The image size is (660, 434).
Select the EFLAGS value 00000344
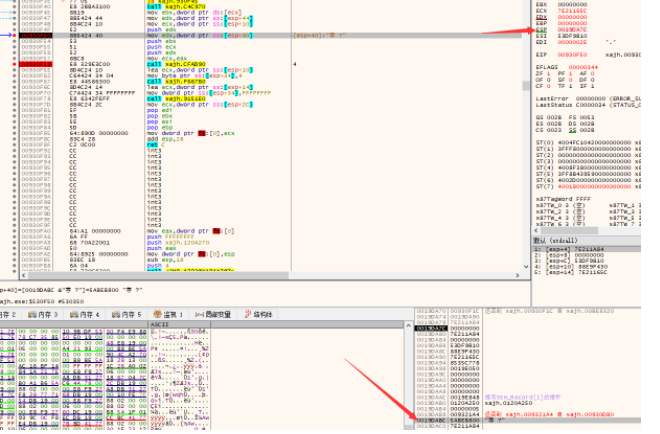pyautogui.click(x=583, y=67)
